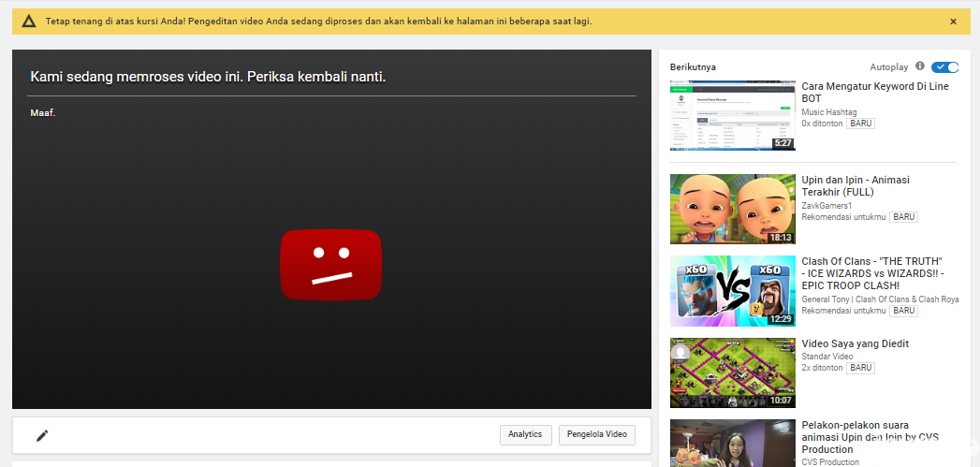This screenshot has width=980, height=467.
Task: Open CVS Production channel link
Action: coord(830,462)
